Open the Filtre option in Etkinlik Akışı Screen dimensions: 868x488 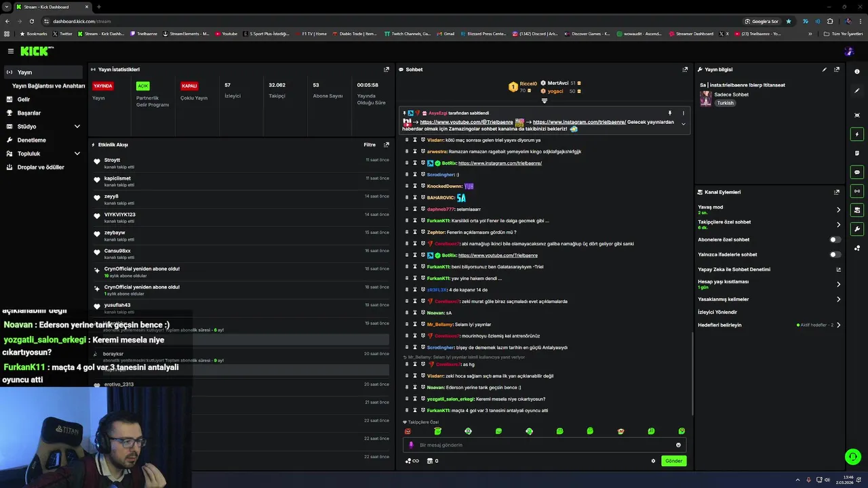click(370, 144)
